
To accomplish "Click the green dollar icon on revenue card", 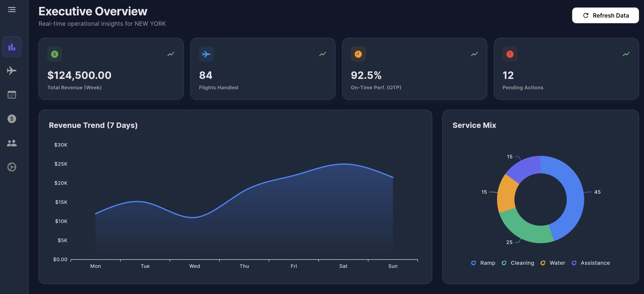I will tap(54, 54).
